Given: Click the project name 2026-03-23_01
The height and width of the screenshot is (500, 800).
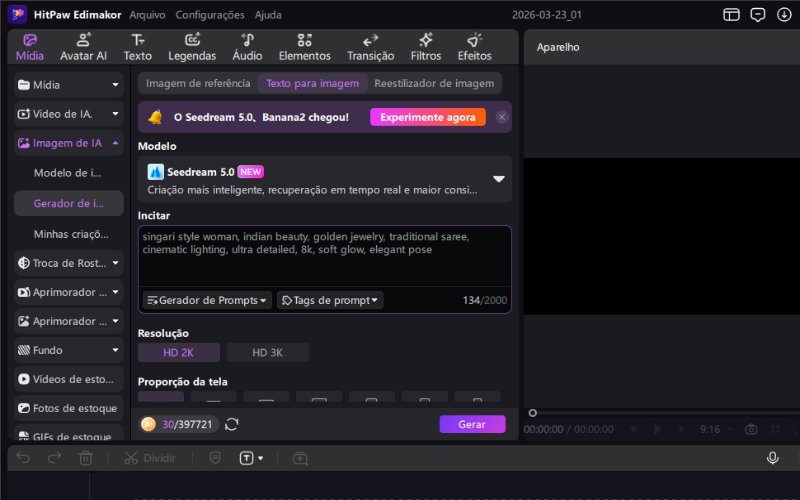Looking at the screenshot, I should pyautogui.click(x=546, y=15).
